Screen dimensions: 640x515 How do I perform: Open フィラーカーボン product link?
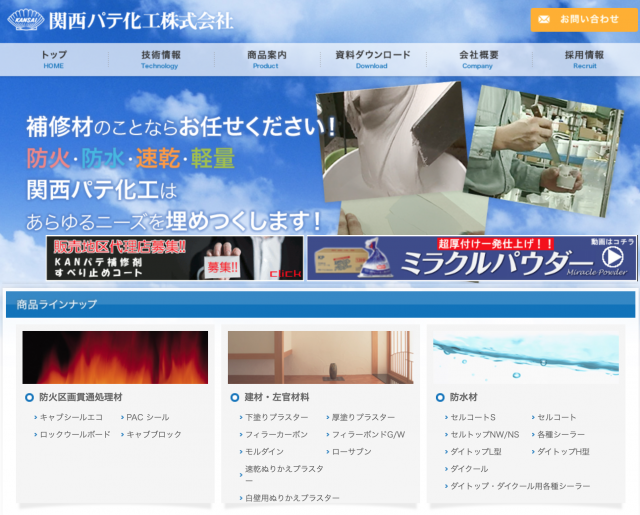pos(276,435)
